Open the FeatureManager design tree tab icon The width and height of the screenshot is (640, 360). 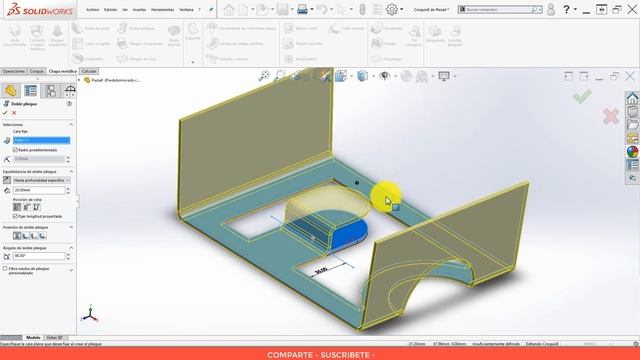[11, 90]
